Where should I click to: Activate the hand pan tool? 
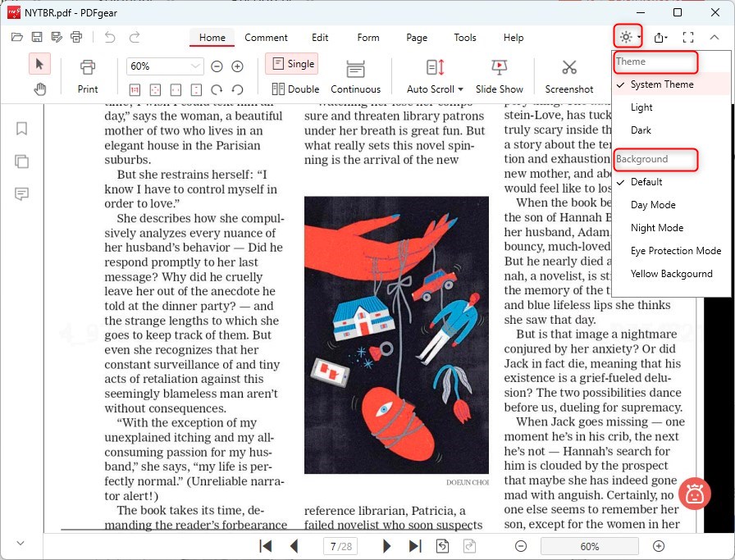40,89
